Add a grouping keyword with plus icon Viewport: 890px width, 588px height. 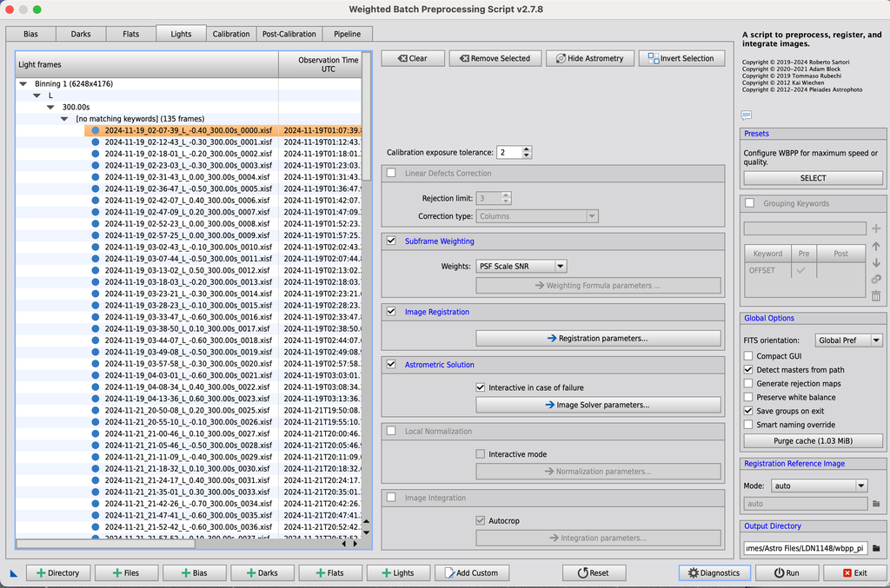point(876,228)
